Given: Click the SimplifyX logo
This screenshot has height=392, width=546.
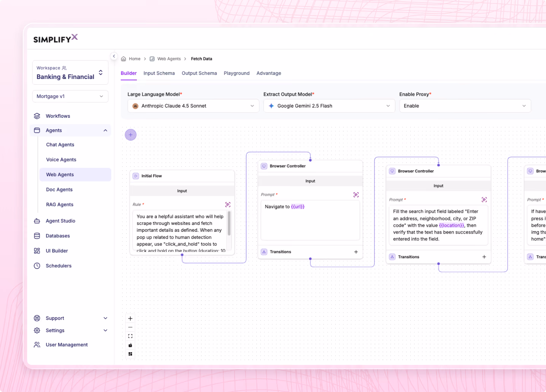Looking at the screenshot, I should [x=56, y=38].
